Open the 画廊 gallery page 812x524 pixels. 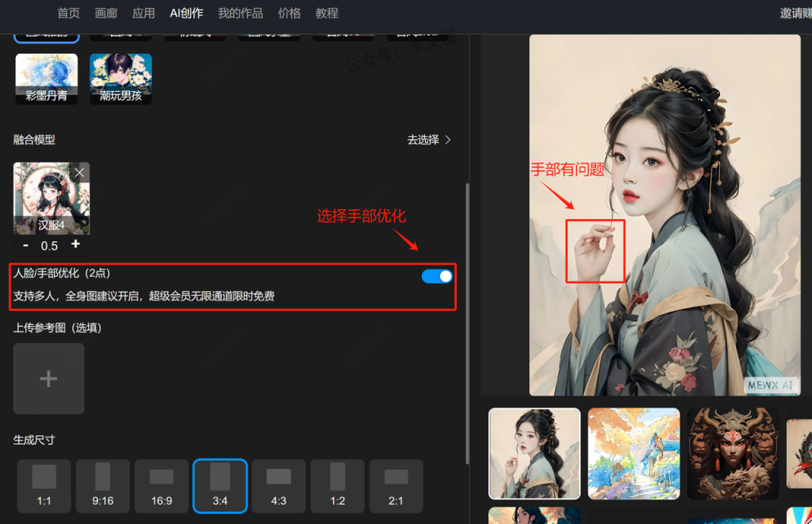(x=106, y=13)
